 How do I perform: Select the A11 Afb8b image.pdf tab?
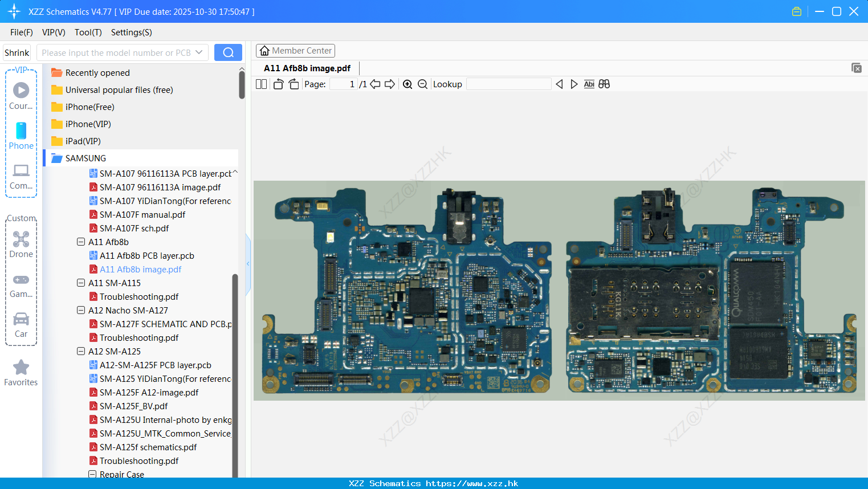[x=307, y=68]
